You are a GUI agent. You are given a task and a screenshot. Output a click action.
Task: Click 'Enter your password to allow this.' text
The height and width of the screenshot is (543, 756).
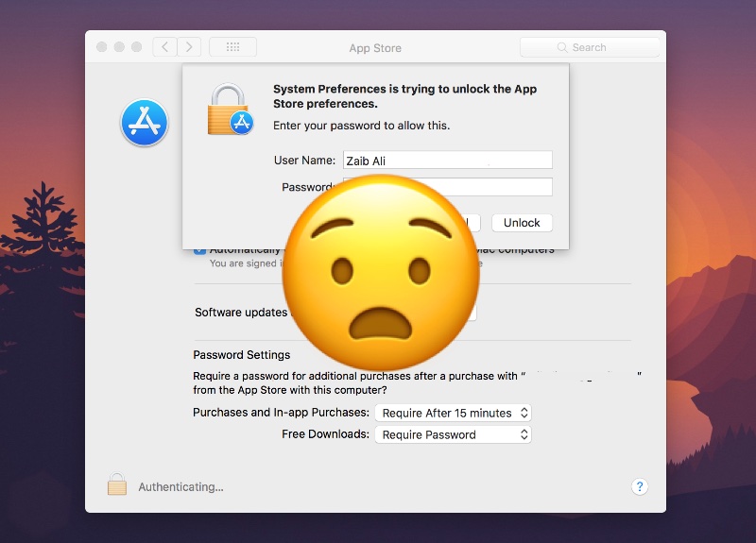[x=362, y=126]
